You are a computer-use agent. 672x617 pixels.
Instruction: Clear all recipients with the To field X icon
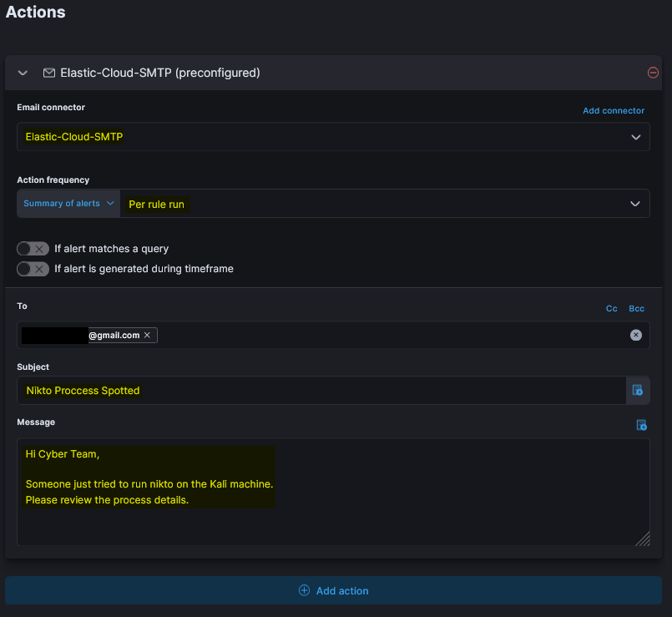[x=636, y=335]
